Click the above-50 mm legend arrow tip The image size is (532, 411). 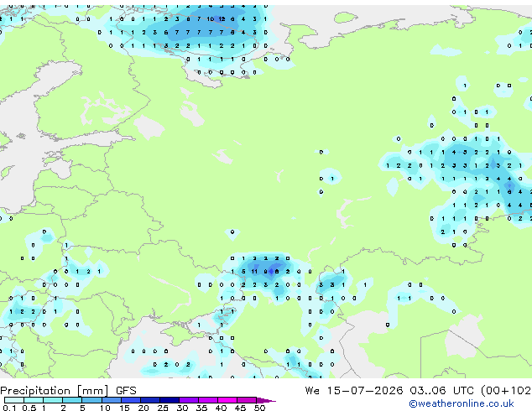(x=266, y=400)
